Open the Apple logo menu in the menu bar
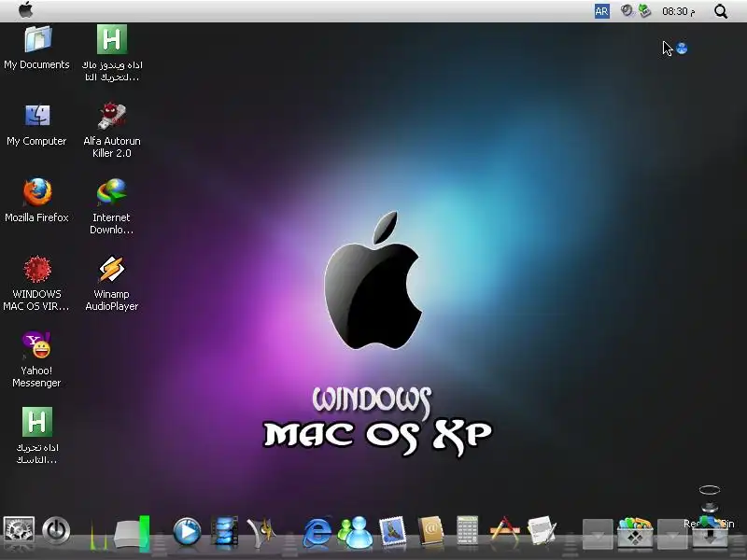 [x=26, y=10]
